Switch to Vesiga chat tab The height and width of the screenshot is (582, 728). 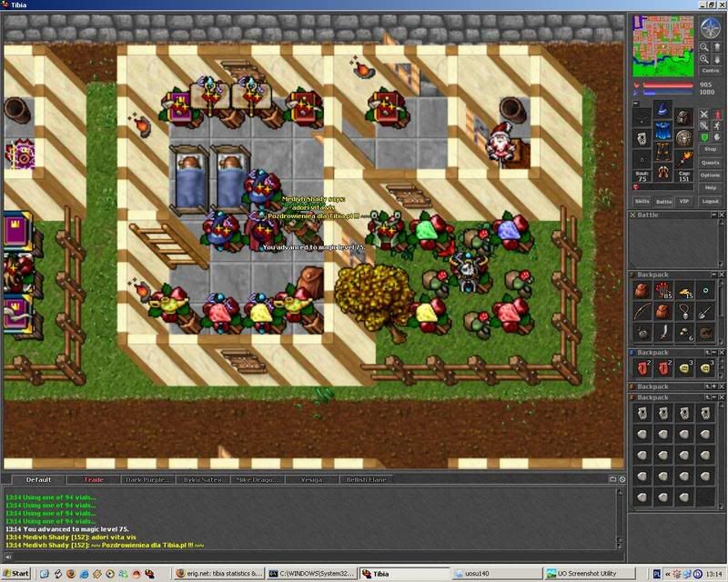click(x=311, y=479)
